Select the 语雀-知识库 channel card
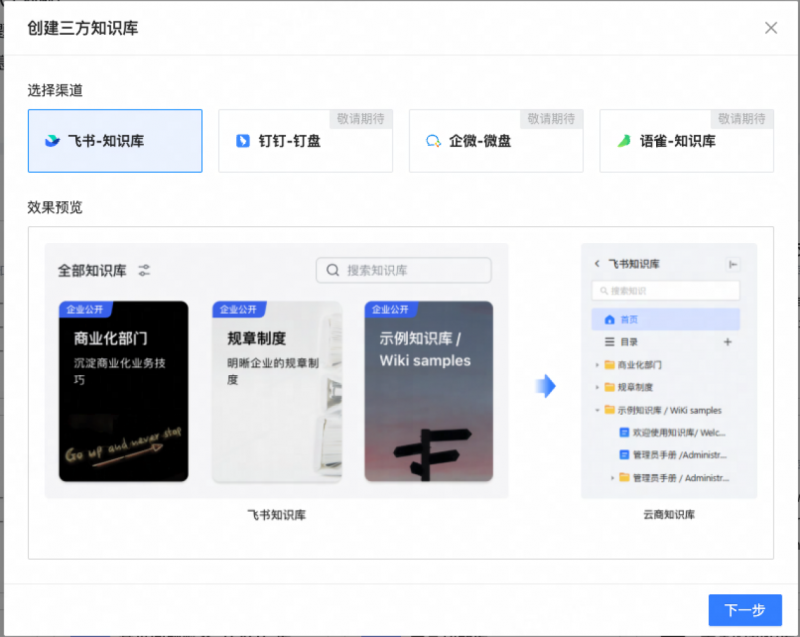 coord(686,141)
